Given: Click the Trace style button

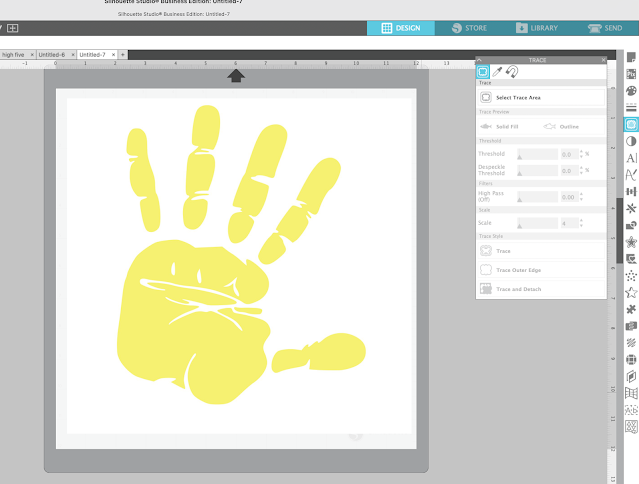Looking at the screenshot, I should [x=541, y=251].
